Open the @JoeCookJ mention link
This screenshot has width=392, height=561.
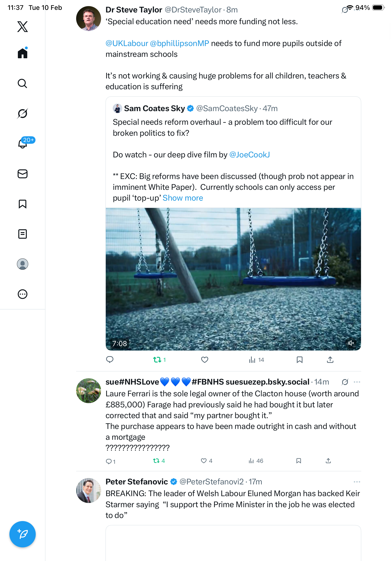250,155
